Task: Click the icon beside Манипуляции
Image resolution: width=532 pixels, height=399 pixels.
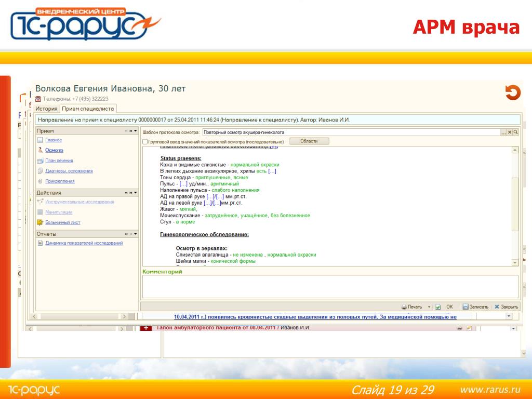Action: tap(40, 212)
